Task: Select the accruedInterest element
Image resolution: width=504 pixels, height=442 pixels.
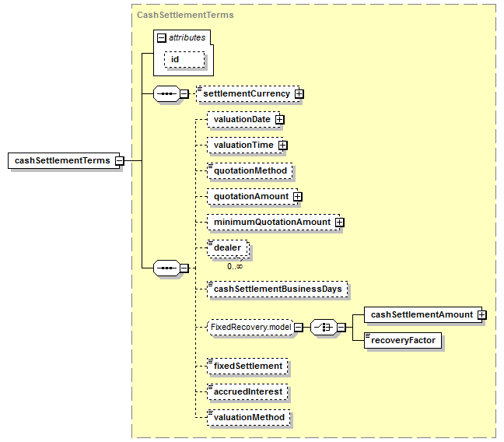Action: click(x=247, y=392)
